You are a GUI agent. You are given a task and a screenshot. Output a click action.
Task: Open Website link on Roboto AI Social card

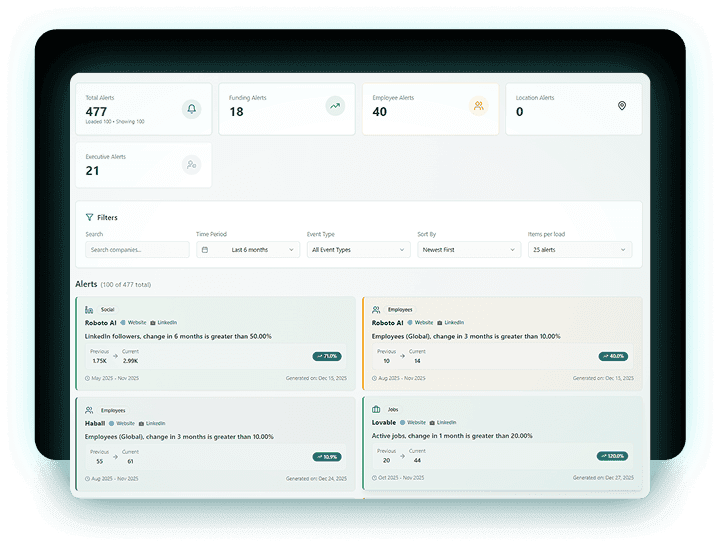[134, 323]
